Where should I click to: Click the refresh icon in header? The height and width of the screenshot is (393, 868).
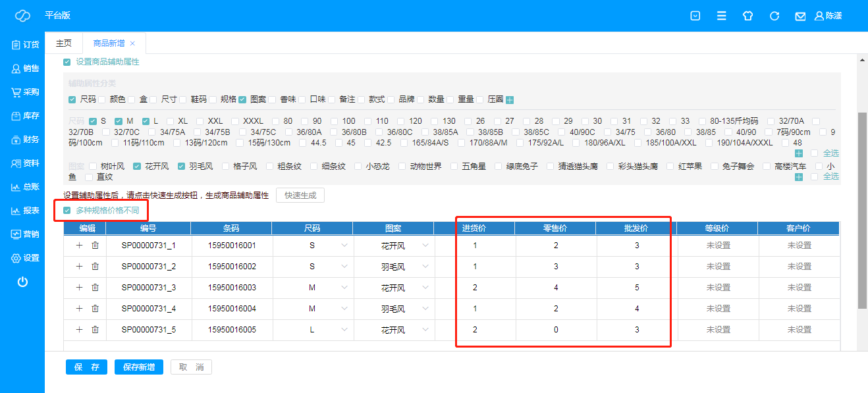774,16
